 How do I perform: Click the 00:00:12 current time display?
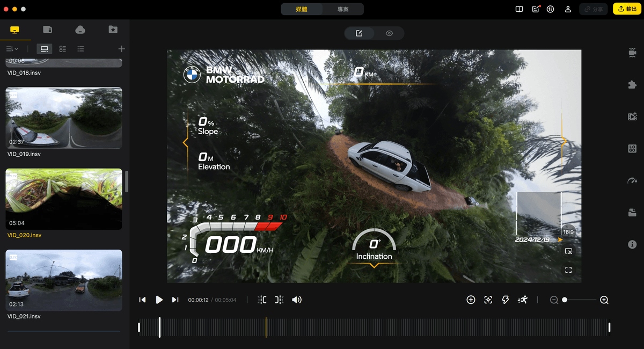198,300
